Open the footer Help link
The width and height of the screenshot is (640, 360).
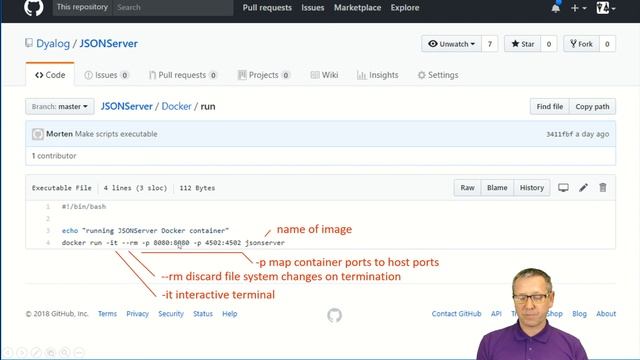coord(230,314)
